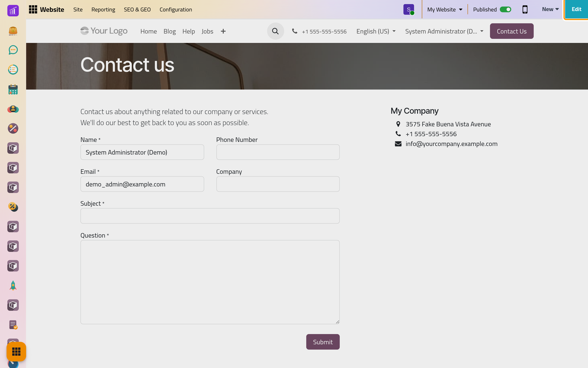Screen dimensions: 588x368
Task: Open the purple percent circle app icon
Action: (13, 128)
